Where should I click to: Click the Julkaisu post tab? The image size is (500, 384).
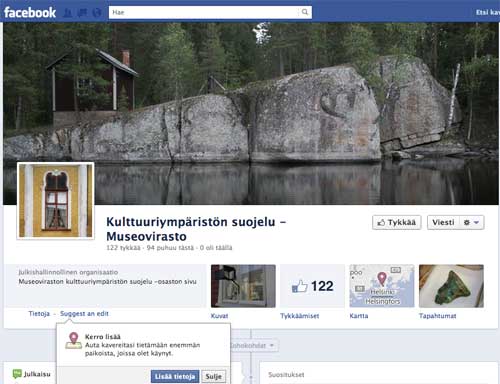[x=32, y=374]
